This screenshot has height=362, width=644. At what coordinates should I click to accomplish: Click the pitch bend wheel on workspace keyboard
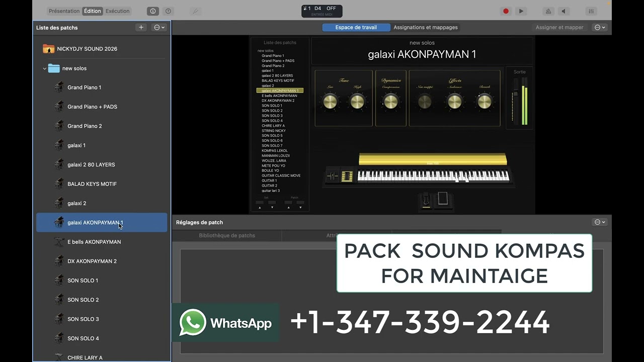(333, 176)
